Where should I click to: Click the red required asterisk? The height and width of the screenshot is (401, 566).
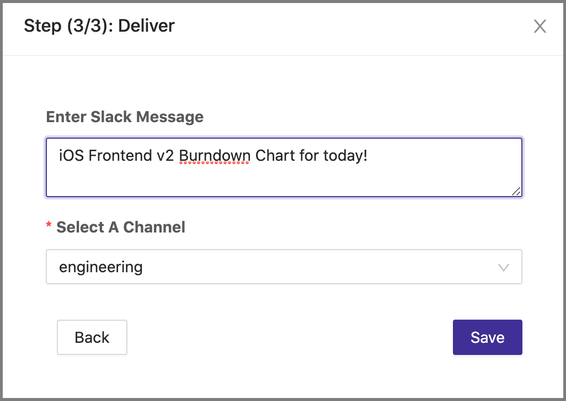[x=49, y=225]
